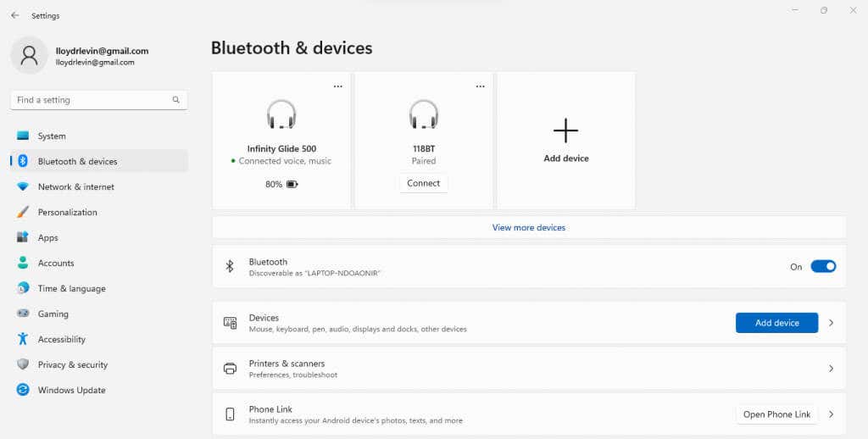Click the Paired status under 118BT

coord(424,161)
